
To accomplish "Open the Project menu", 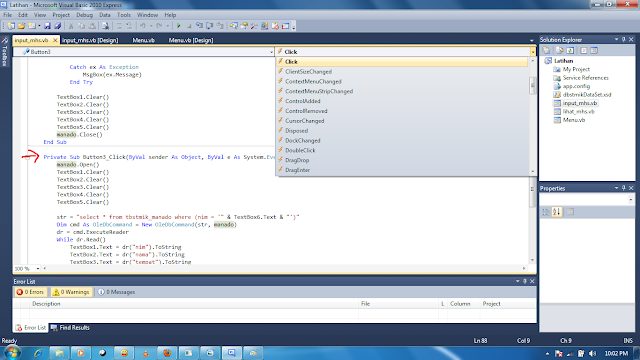I will point(61,15).
